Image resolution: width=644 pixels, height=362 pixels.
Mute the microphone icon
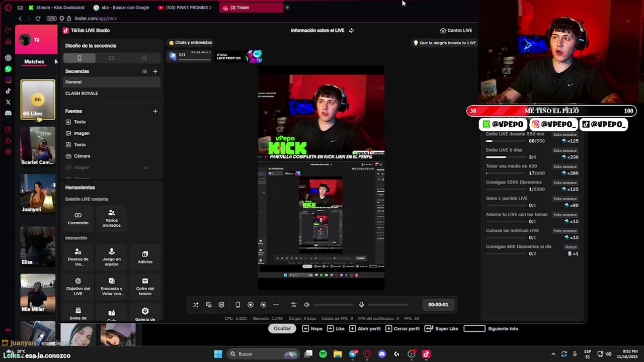pos(361,305)
